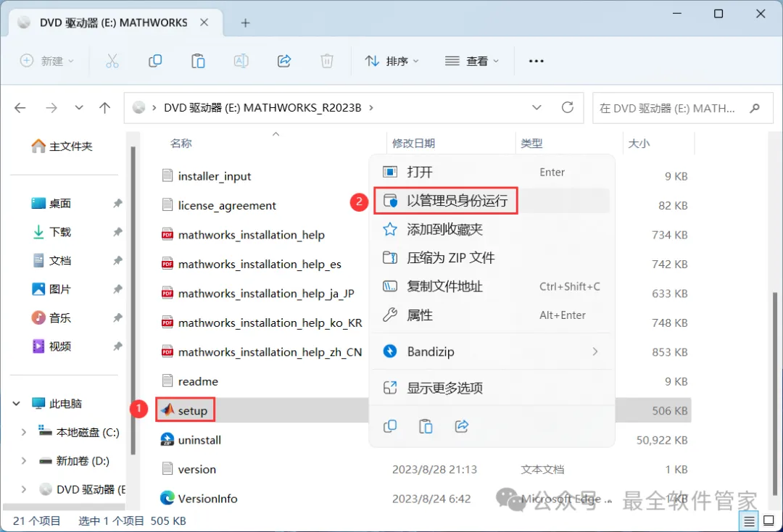Go up one folder level
The width and height of the screenshot is (783, 532).
(105, 108)
